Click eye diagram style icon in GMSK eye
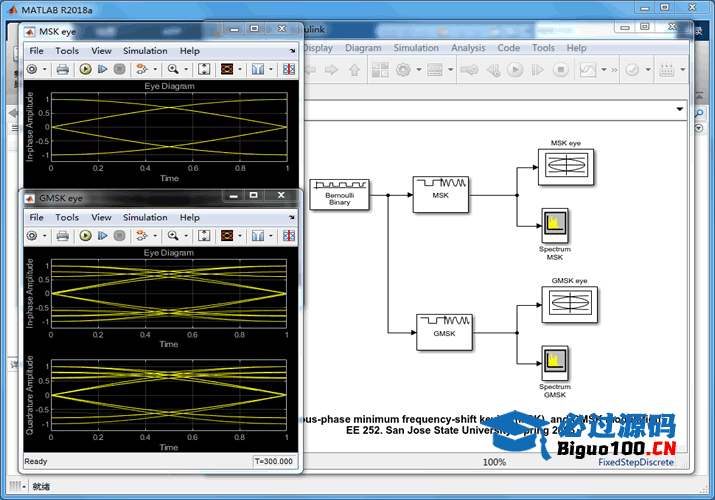This screenshot has height=500, width=715. point(227,235)
